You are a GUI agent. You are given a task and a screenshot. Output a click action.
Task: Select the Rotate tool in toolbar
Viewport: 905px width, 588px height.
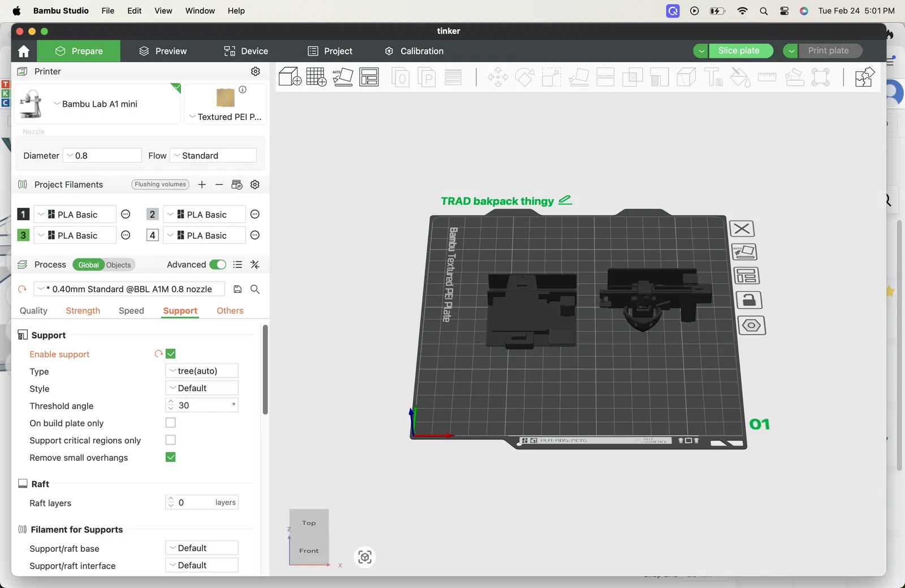524,77
